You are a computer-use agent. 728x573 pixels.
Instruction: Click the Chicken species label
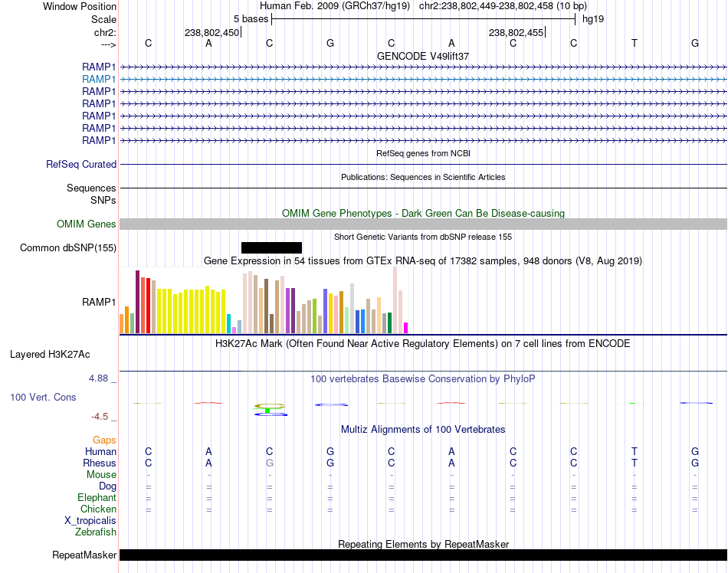tap(98, 509)
